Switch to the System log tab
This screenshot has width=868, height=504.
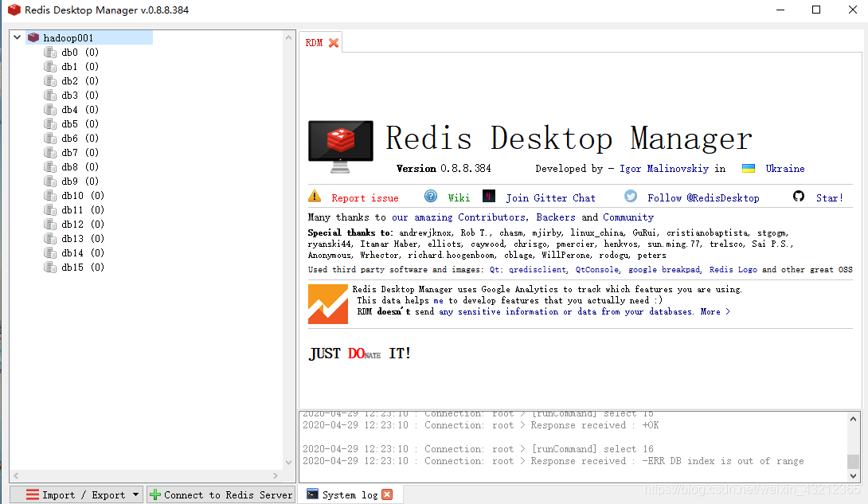(x=350, y=495)
